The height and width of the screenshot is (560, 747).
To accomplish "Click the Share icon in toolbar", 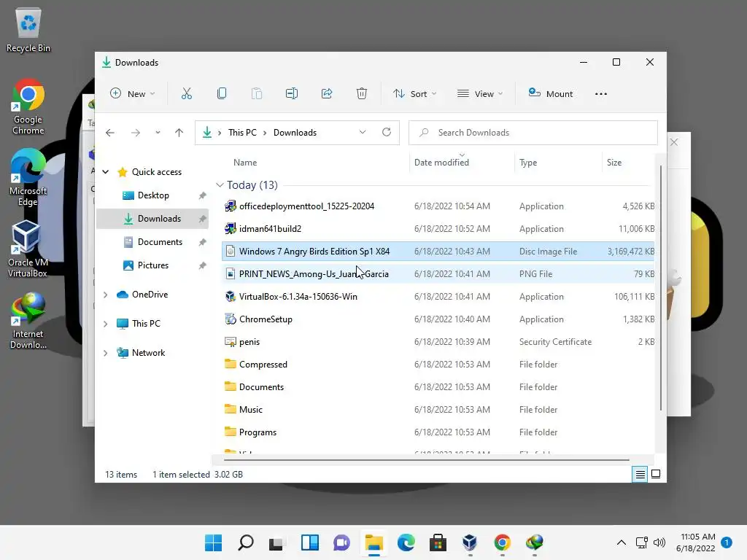I will pos(327,94).
